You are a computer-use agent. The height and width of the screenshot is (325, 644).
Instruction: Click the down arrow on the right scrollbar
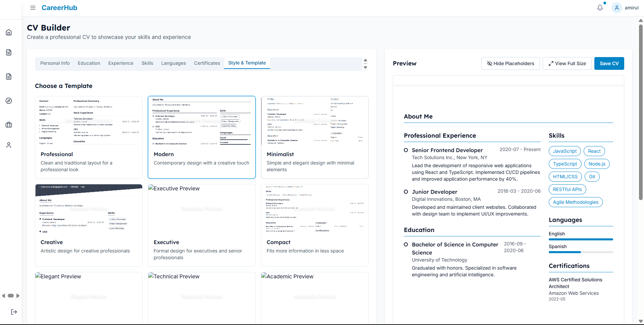pos(641,321)
